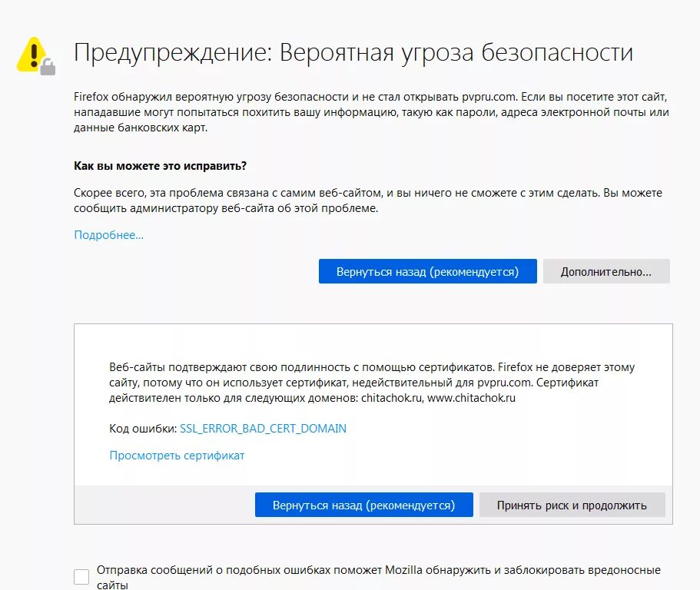The width and height of the screenshot is (700, 590).
Task: Click the heading "Предупреждение: Вероятная угроза безопасности"
Action: pyautogui.click(x=353, y=52)
